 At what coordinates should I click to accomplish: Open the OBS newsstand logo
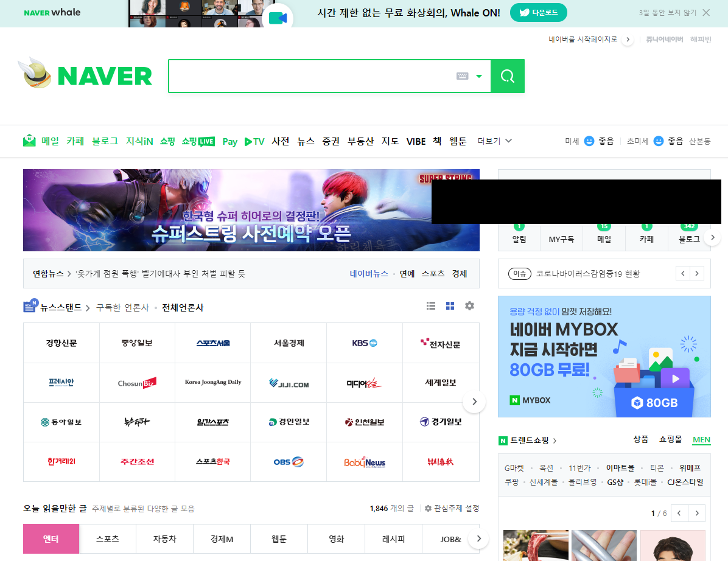pos(289,462)
